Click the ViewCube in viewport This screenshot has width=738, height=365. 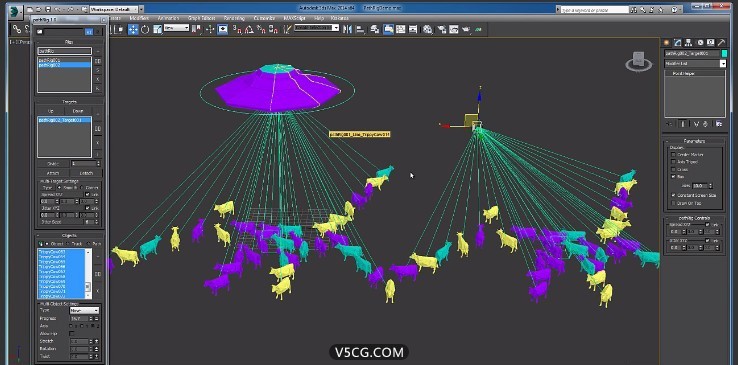pos(639,61)
